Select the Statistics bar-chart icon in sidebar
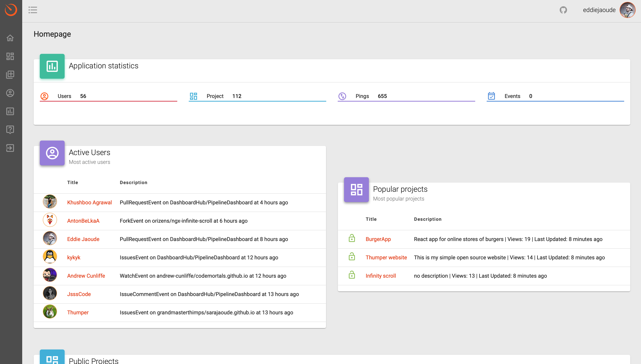This screenshot has width=641, height=364. pos(10,112)
